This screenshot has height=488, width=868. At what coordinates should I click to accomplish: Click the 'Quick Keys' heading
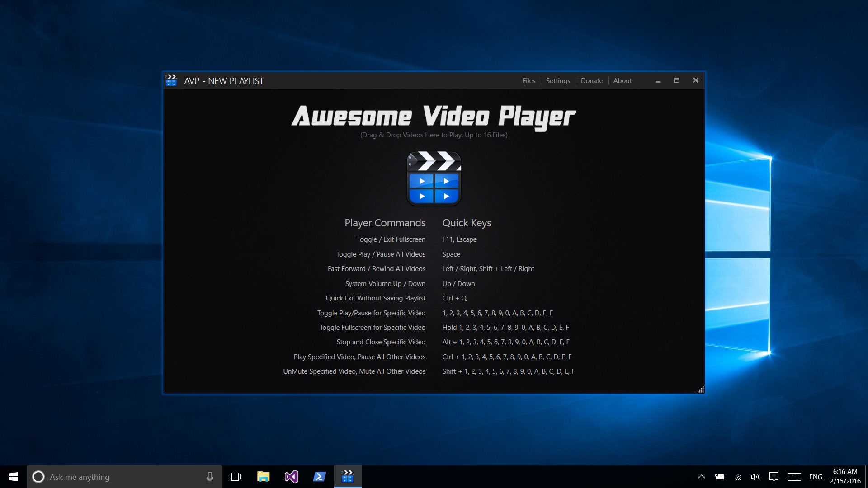pyautogui.click(x=467, y=223)
